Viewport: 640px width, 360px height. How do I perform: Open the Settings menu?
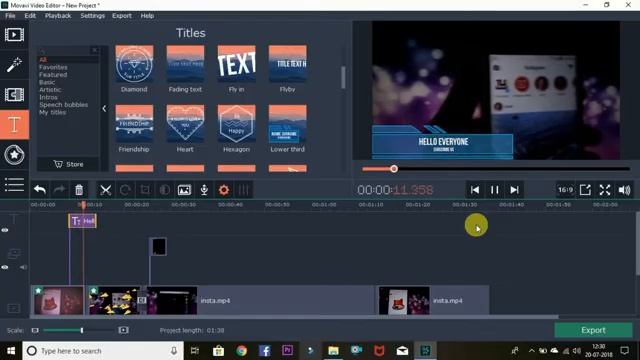coord(92,16)
